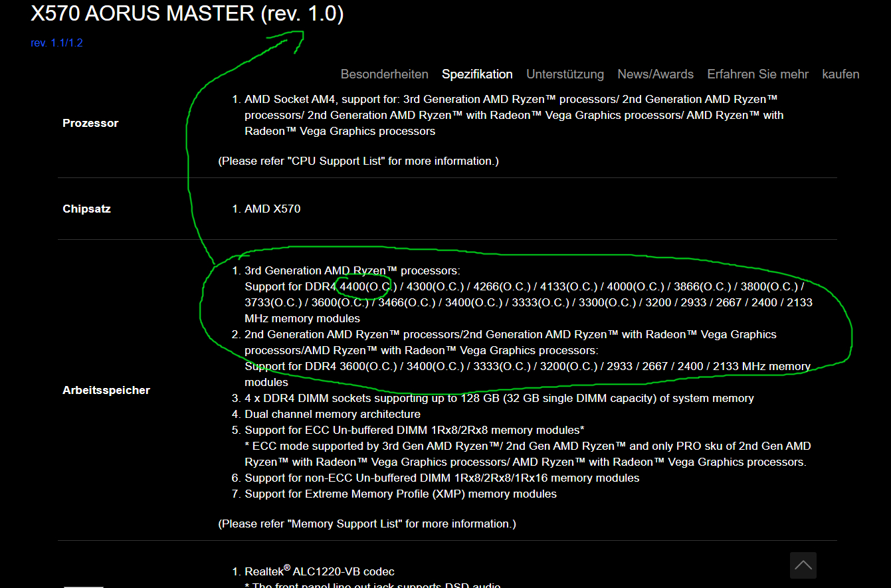This screenshot has height=588, width=891.
Task: Click the 'AMD X570' chipset text
Action: coord(272,209)
